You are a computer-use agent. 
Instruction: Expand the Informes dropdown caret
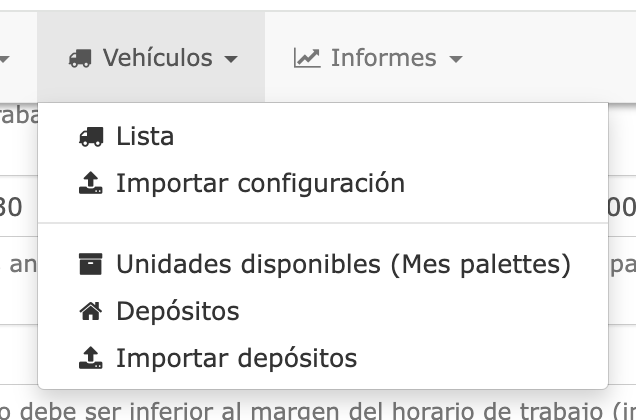[x=456, y=60]
